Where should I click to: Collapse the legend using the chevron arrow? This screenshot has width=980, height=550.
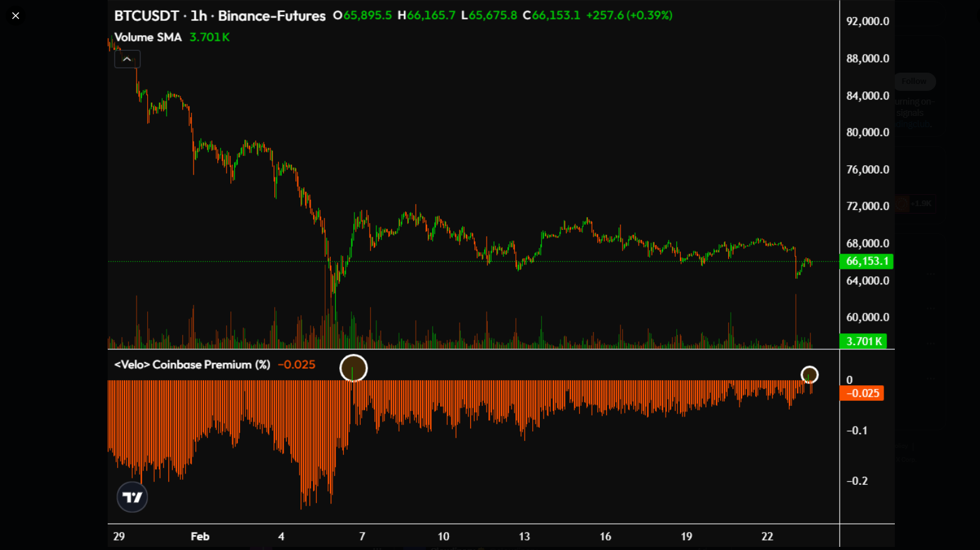[127, 58]
